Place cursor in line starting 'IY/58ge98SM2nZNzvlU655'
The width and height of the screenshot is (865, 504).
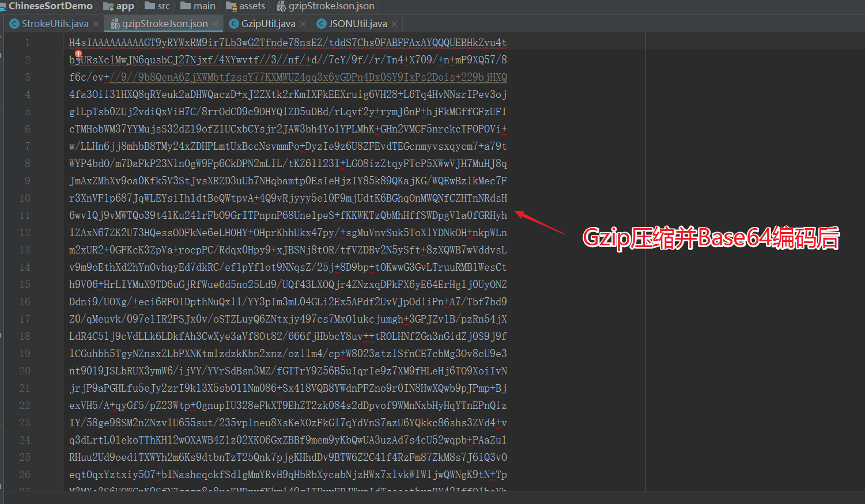click(x=288, y=423)
